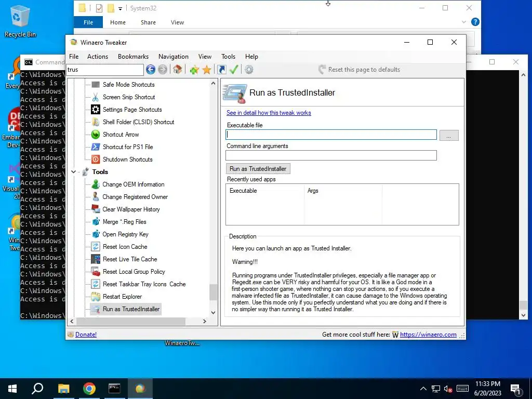This screenshot has width=532, height=399.
Task: Open the Help menu
Action: click(x=251, y=57)
